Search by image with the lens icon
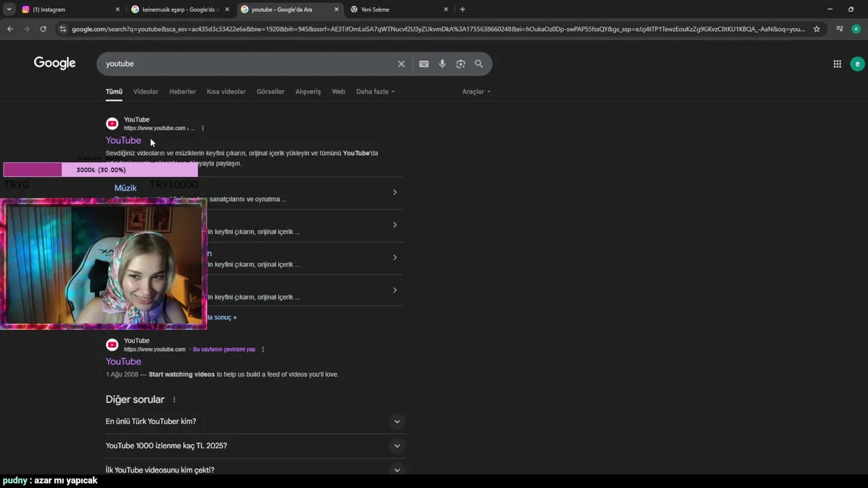868x488 pixels. coord(460,64)
